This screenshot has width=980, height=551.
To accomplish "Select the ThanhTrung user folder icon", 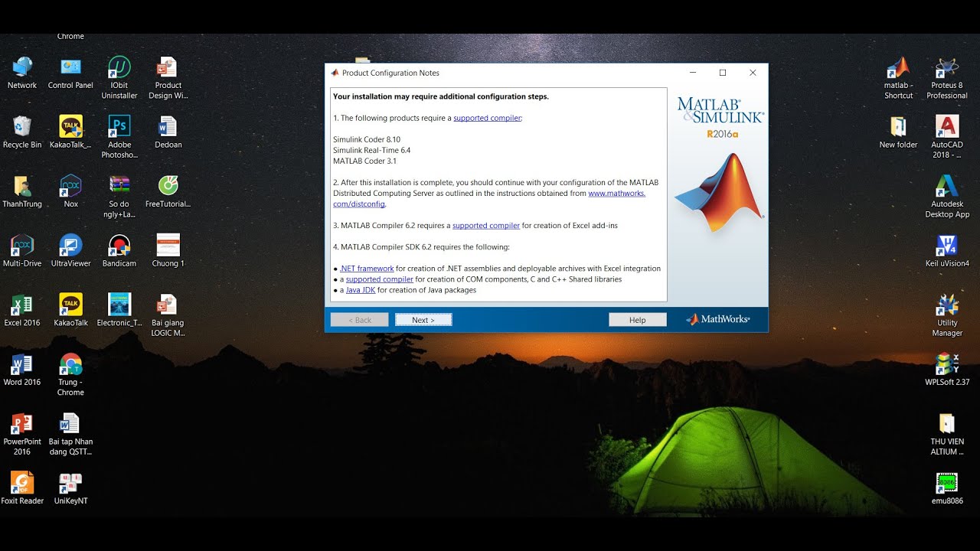I will coord(22,191).
